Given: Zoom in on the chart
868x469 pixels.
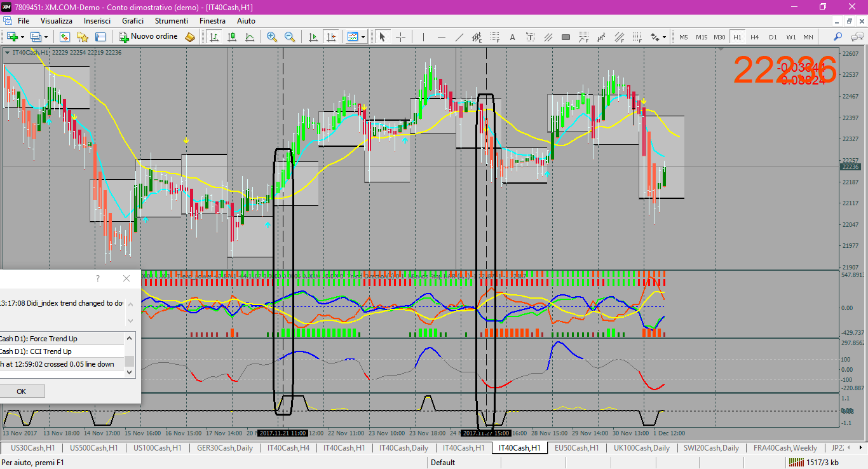Looking at the screenshot, I should tap(272, 37).
